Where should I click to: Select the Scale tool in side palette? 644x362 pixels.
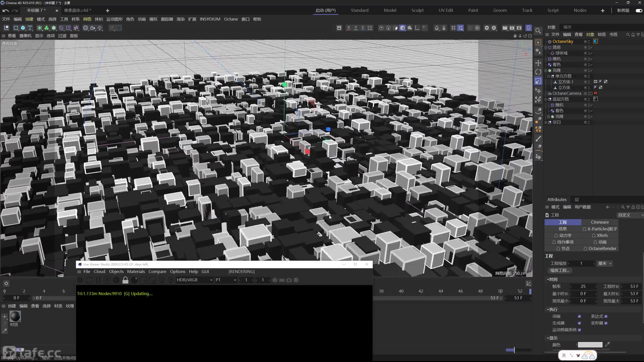pyautogui.click(x=538, y=81)
